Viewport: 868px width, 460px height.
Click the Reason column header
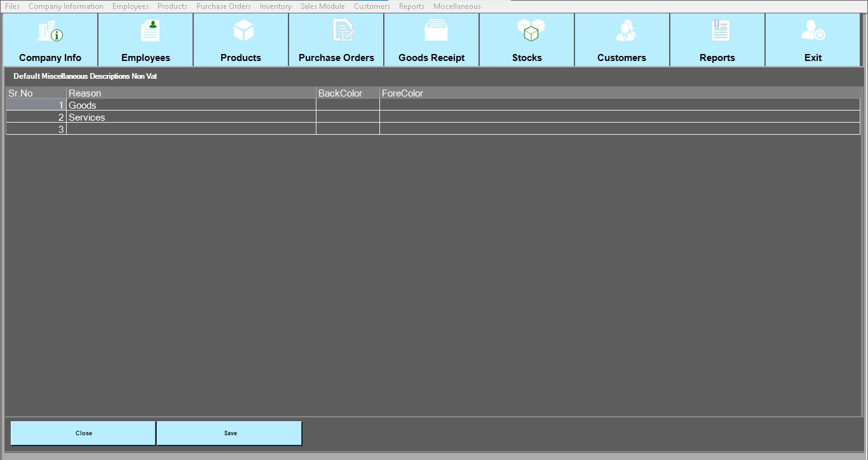pyautogui.click(x=191, y=93)
